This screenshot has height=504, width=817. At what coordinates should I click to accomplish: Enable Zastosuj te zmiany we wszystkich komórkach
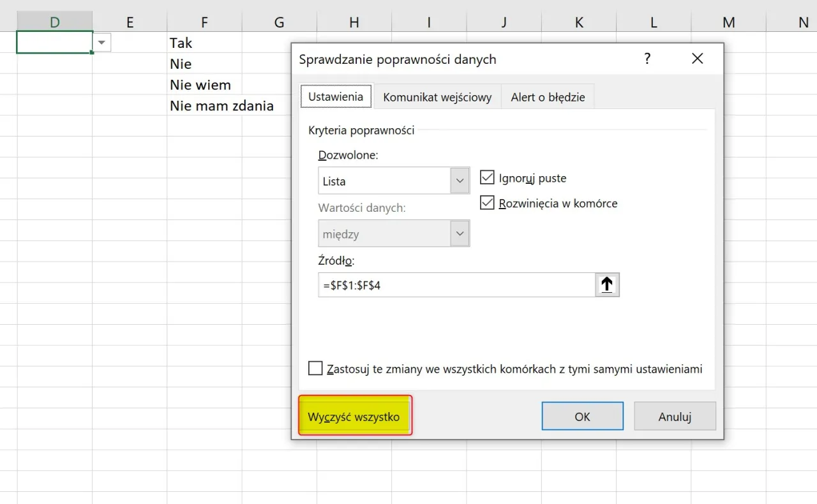[x=315, y=369]
